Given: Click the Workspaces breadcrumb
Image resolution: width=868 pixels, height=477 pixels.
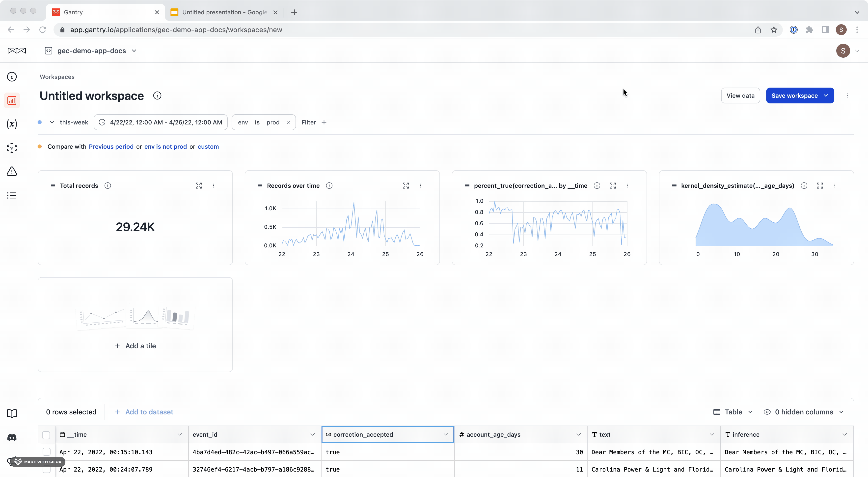Looking at the screenshot, I should click(x=57, y=77).
